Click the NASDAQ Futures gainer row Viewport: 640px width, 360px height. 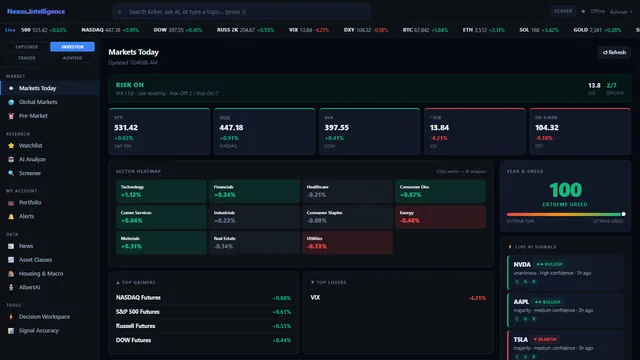click(203, 298)
